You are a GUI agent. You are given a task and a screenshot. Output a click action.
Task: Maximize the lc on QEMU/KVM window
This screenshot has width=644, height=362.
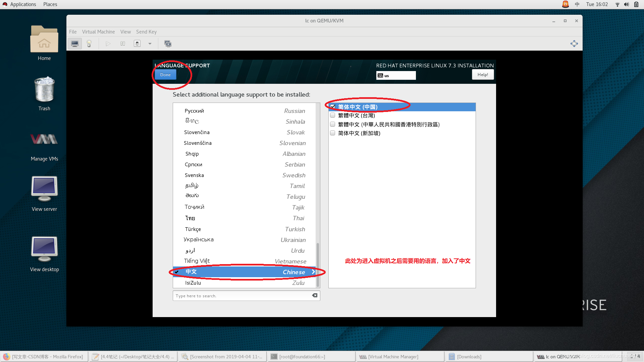[565, 21]
